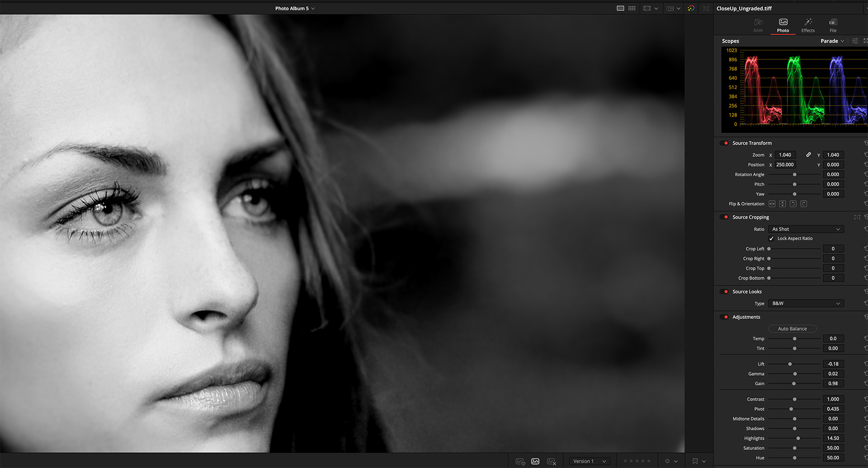Click the Gain slider handle
Viewport: 868px width, 468px height.
[794, 384]
